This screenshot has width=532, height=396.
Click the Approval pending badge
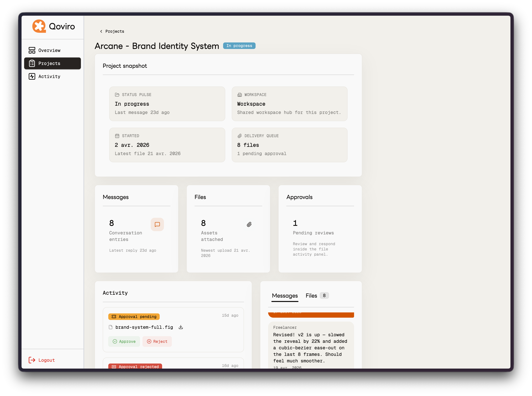click(x=134, y=317)
